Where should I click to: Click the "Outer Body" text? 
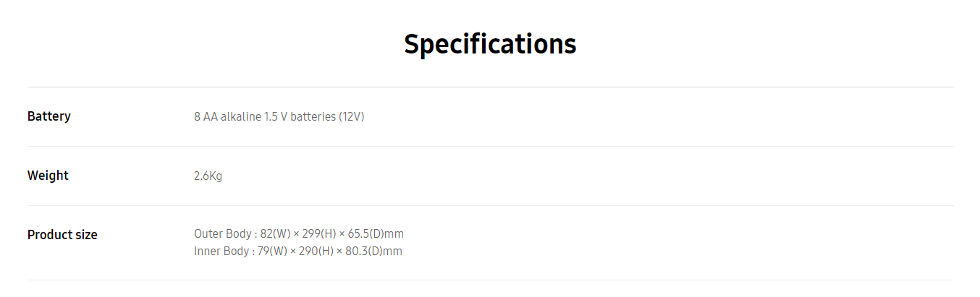(x=222, y=234)
